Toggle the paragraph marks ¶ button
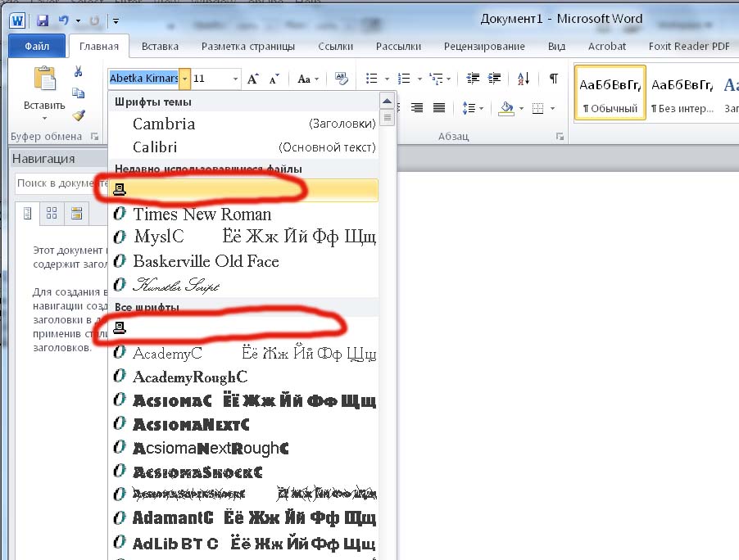Viewport: 739px width, 560px height. 554,78
